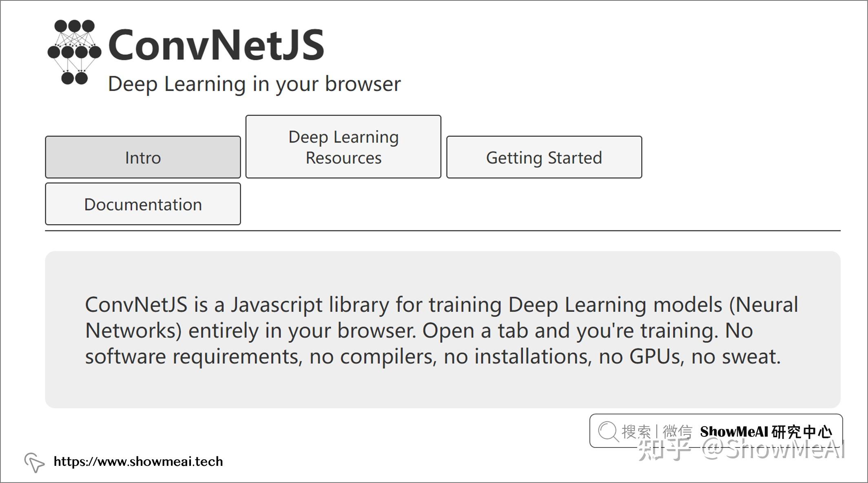Go to the Documentation tab

click(x=143, y=204)
